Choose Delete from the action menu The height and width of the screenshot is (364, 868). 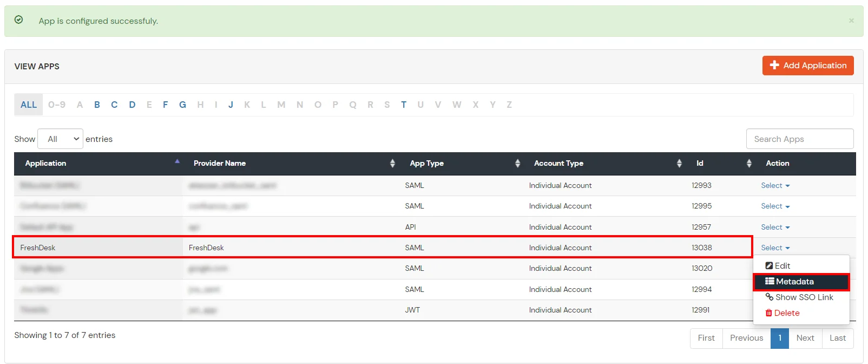[801, 313]
